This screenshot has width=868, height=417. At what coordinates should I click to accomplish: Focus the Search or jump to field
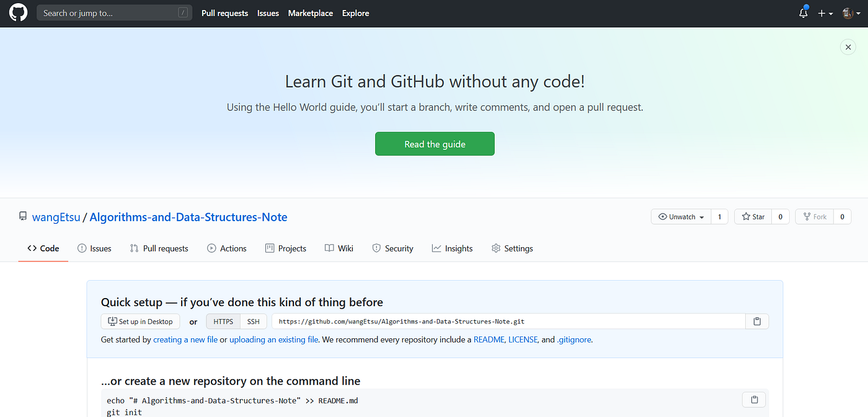tap(114, 13)
